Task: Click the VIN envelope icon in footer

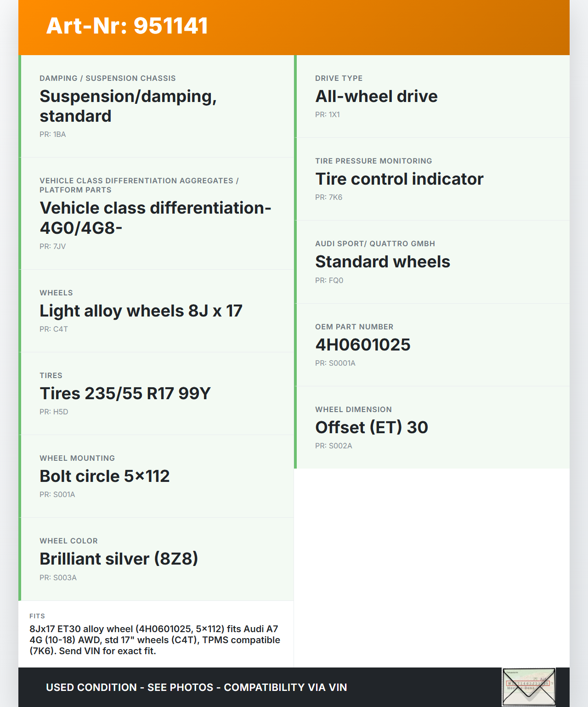Action: 529,687
